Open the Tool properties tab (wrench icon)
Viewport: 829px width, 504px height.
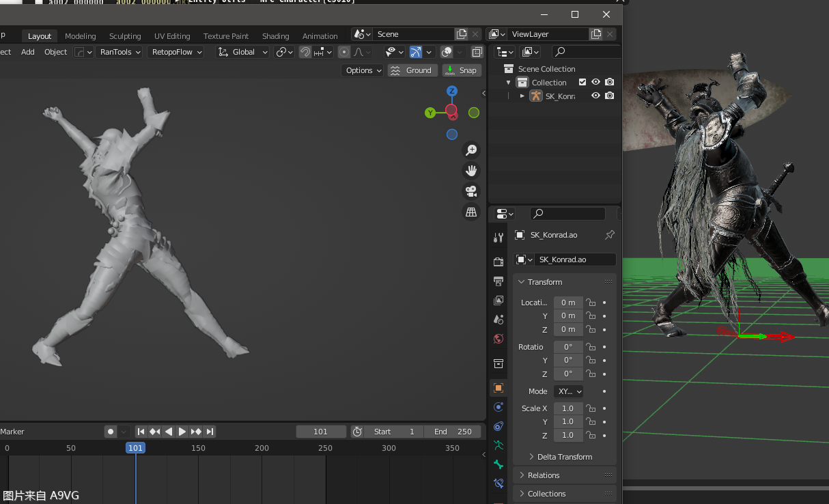pyautogui.click(x=498, y=237)
